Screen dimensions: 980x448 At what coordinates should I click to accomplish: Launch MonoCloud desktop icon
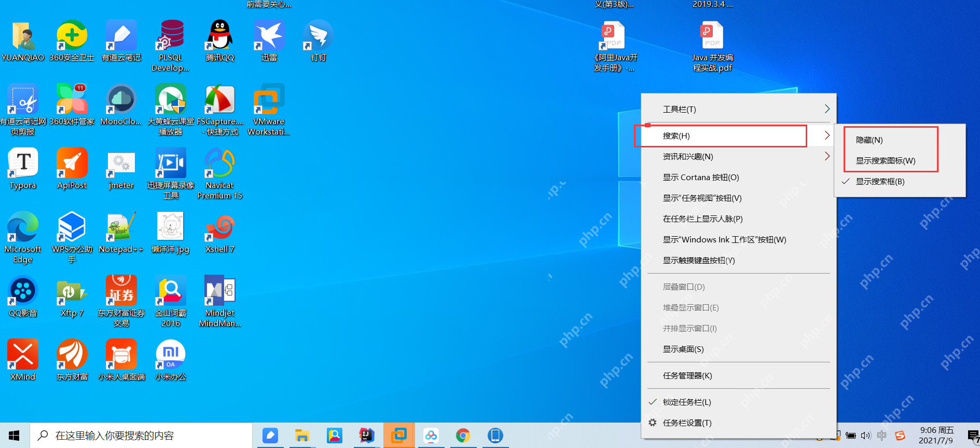coord(121,99)
